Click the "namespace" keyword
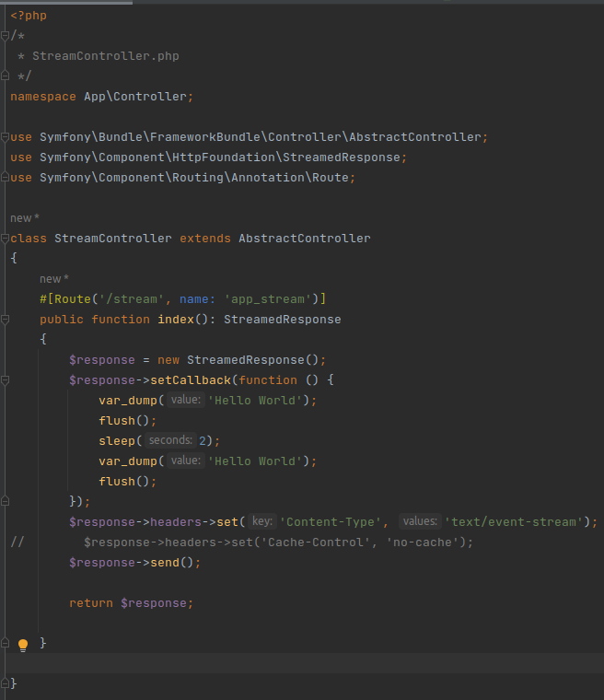The image size is (604, 700). click(43, 97)
